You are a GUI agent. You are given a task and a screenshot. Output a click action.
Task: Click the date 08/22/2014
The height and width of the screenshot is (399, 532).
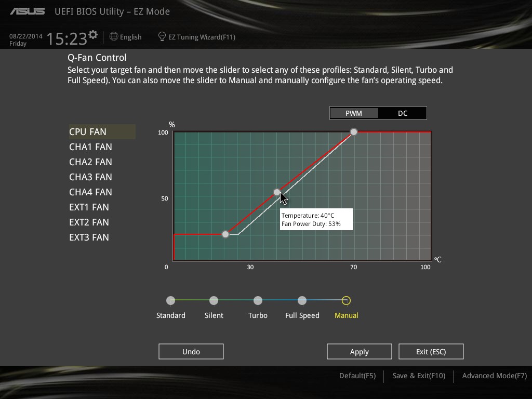click(x=26, y=36)
